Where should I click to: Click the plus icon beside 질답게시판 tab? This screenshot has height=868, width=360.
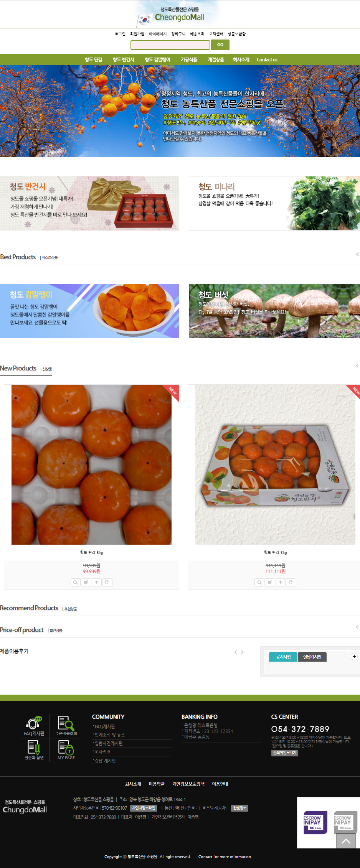point(354,656)
